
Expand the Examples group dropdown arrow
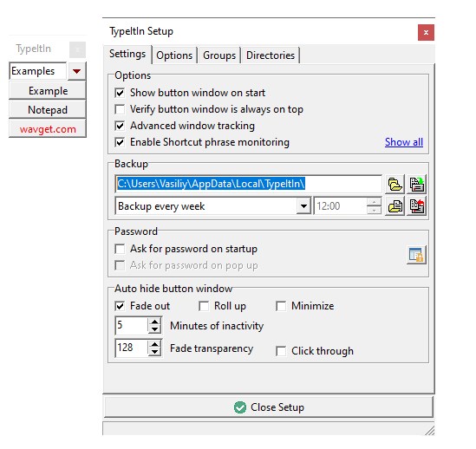coord(76,71)
